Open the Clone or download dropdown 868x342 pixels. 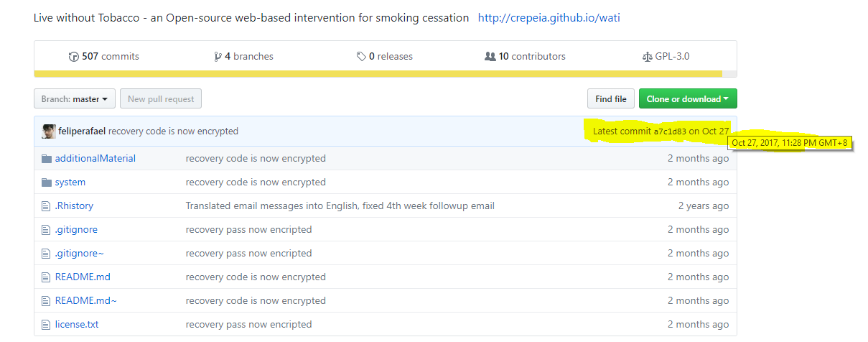687,99
